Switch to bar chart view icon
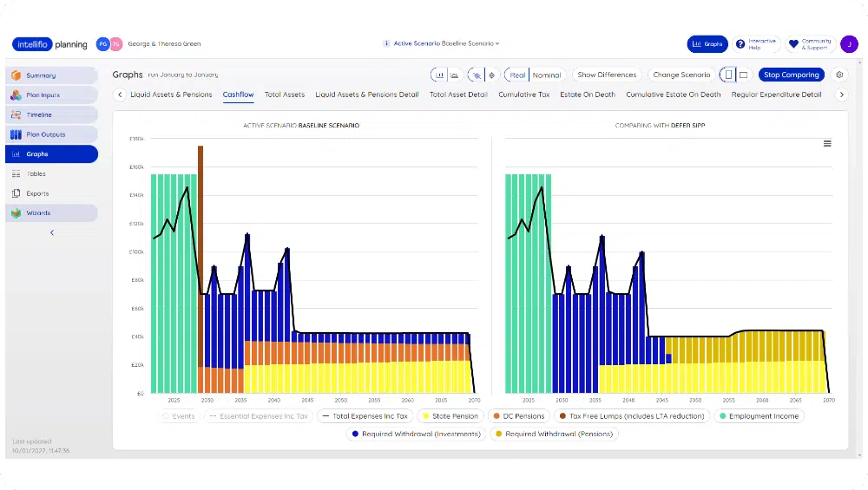The width and height of the screenshot is (868, 490). click(x=439, y=75)
